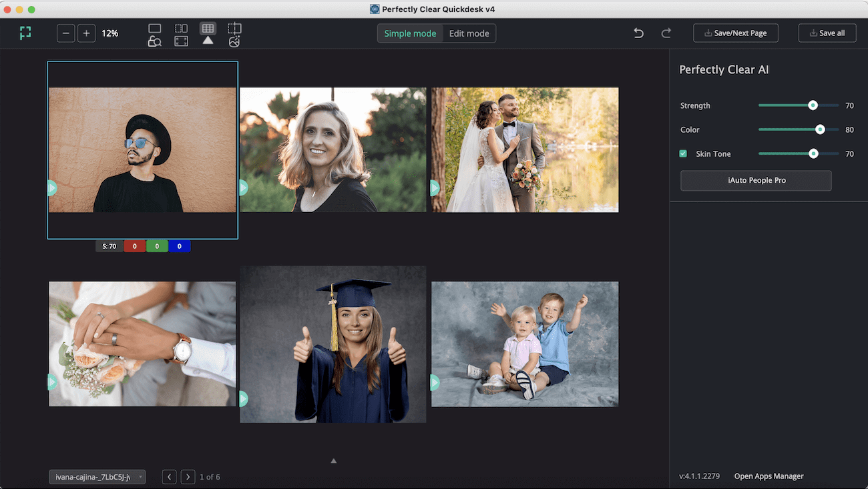Switch to Simple mode
Viewport: 868px width, 489px height.
tap(410, 33)
